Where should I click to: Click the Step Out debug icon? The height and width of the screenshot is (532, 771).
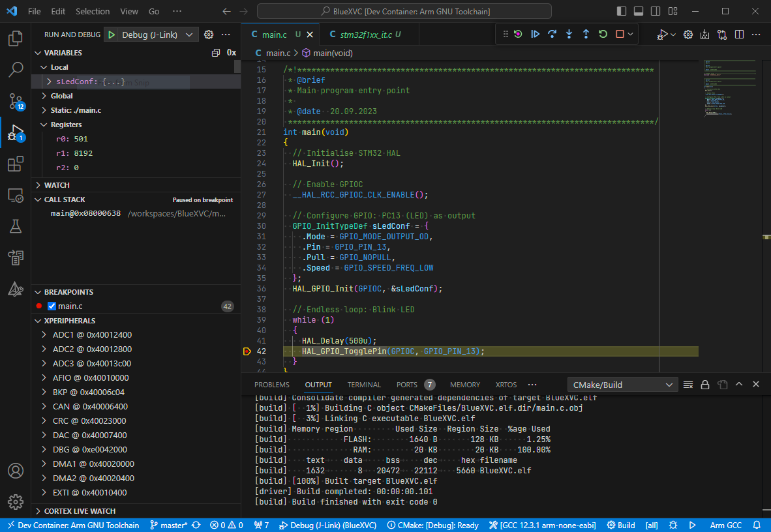[x=584, y=35]
